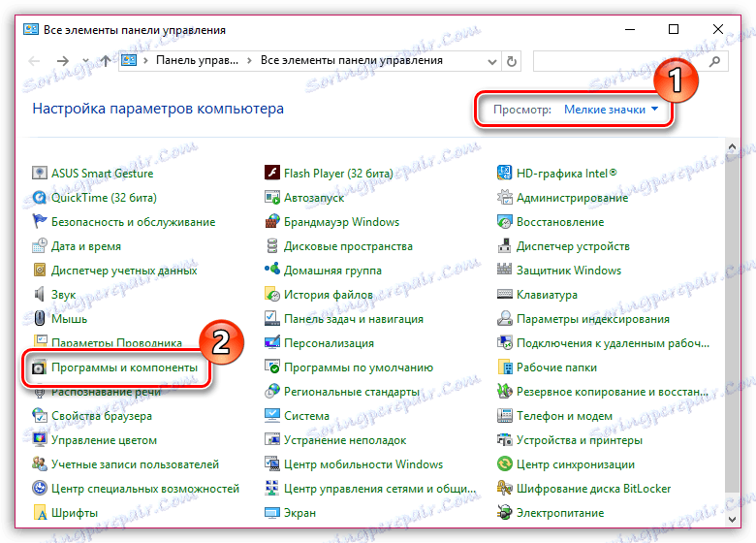Expand chevron before Панель управ... breadcrumb
This screenshot has height=543, width=756.
pyautogui.click(x=145, y=61)
